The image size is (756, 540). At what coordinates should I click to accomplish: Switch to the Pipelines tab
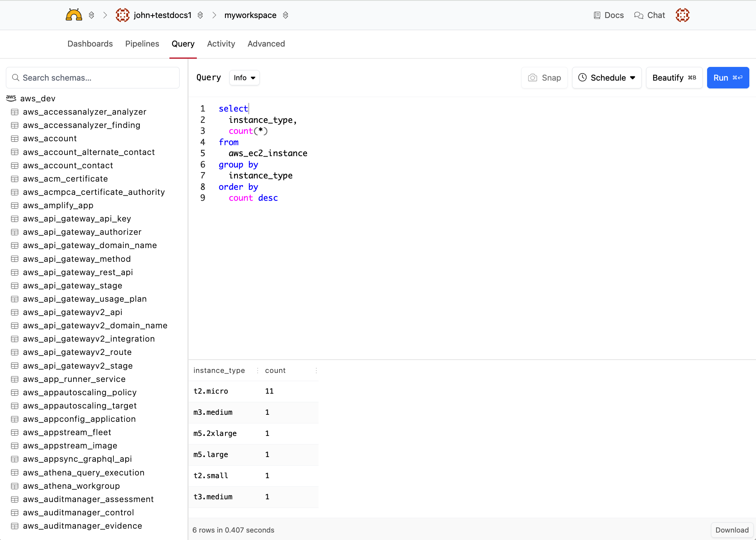[142, 44]
